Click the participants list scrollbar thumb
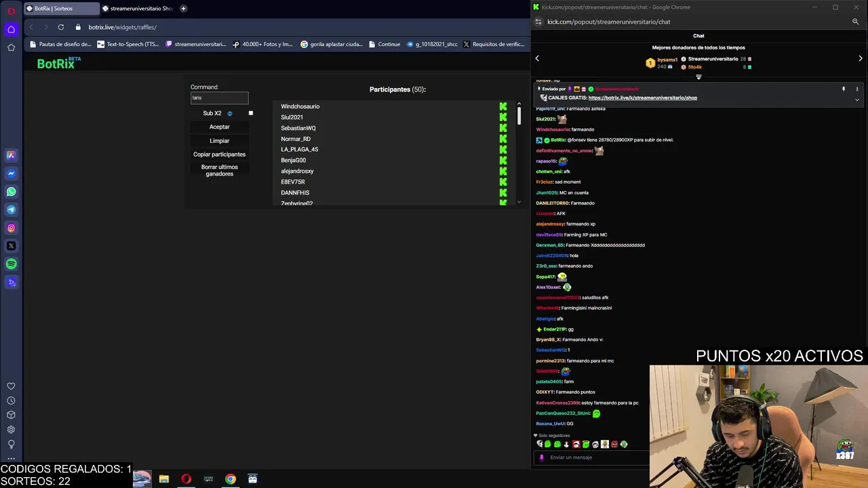The image size is (868, 488). [x=519, y=115]
